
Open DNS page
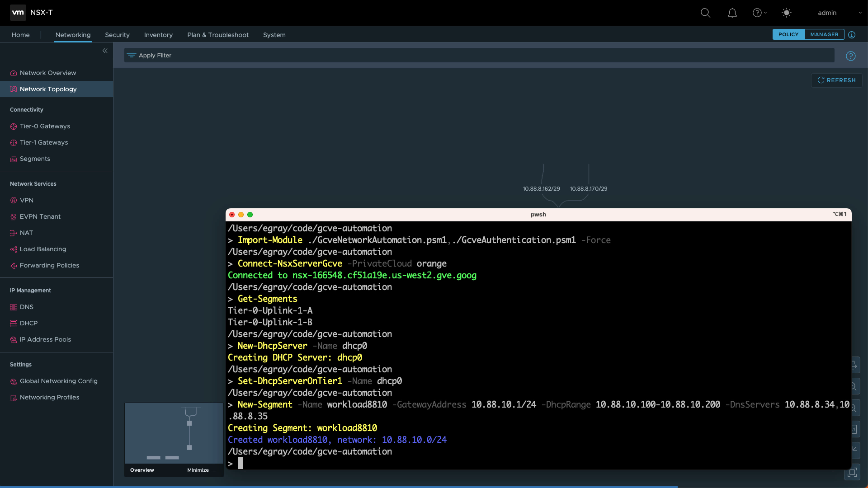click(27, 307)
